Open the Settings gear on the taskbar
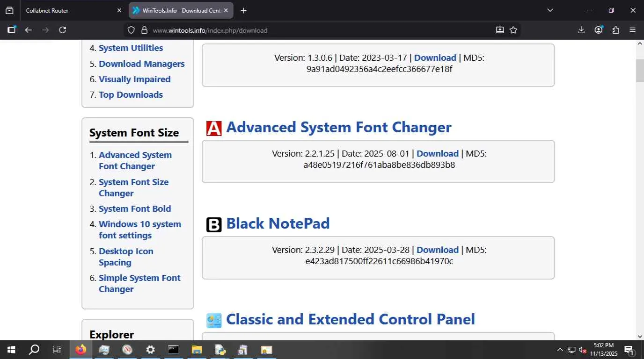Screen dimensions: 644x359 [150, 350]
